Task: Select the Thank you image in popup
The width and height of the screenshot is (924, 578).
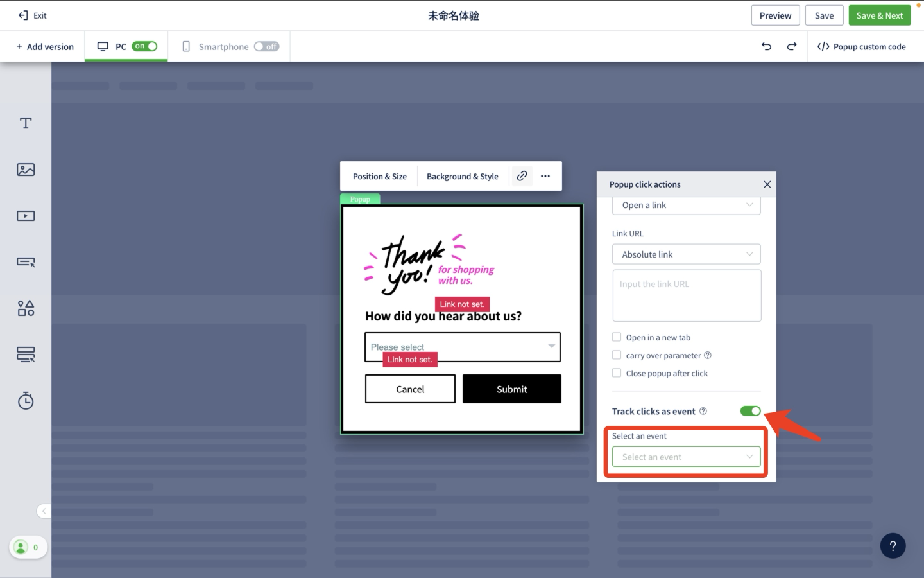Action: click(x=429, y=265)
